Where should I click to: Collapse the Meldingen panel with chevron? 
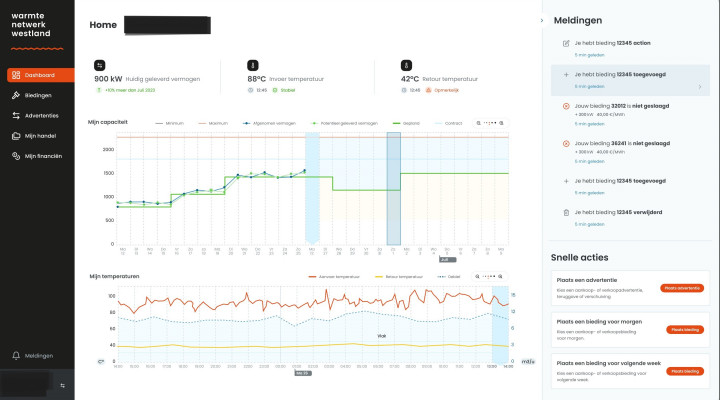point(542,20)
